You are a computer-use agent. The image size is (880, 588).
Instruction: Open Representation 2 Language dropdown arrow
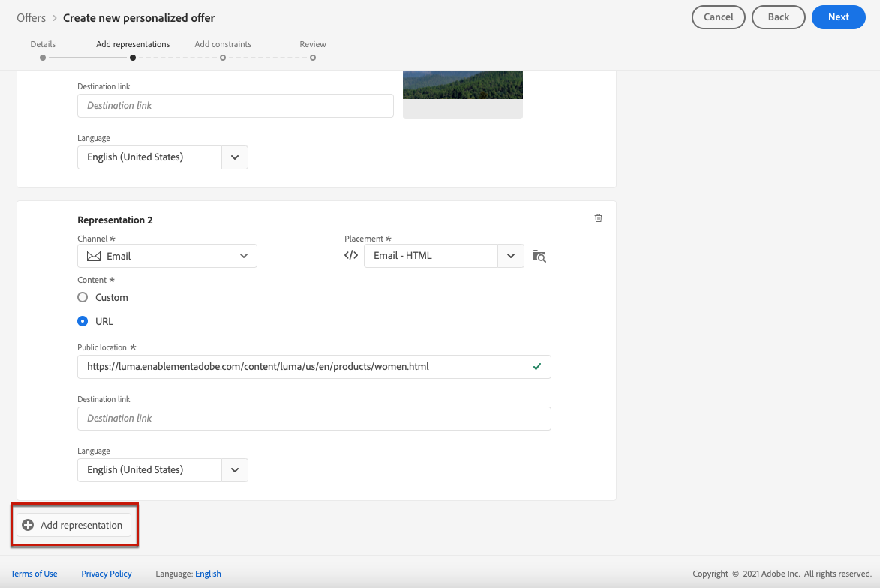(235, 470)
